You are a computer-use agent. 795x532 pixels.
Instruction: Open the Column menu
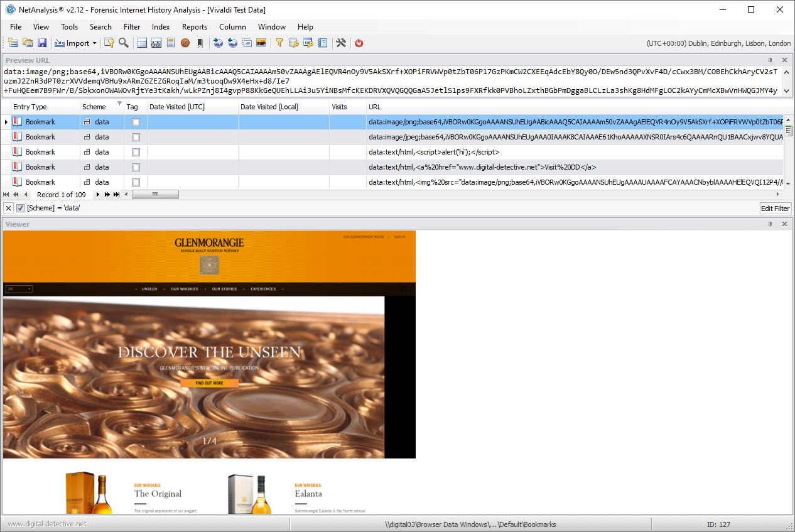pos(232,27)
